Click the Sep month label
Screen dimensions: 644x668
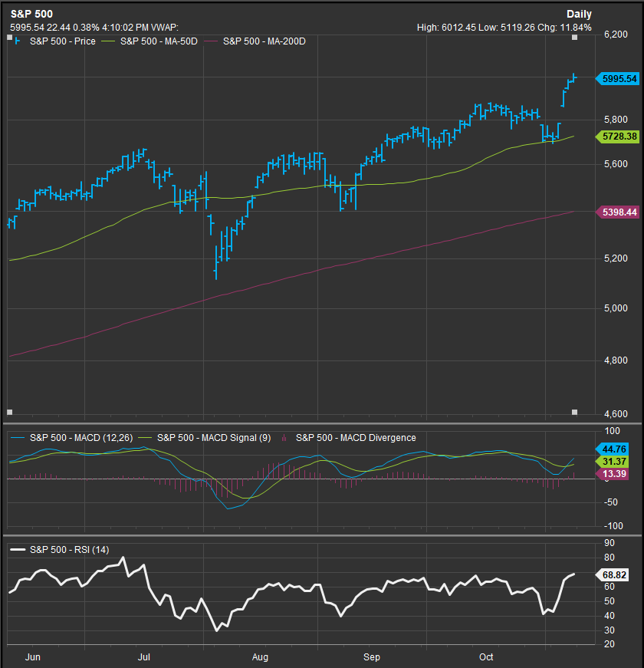[372, 657]
